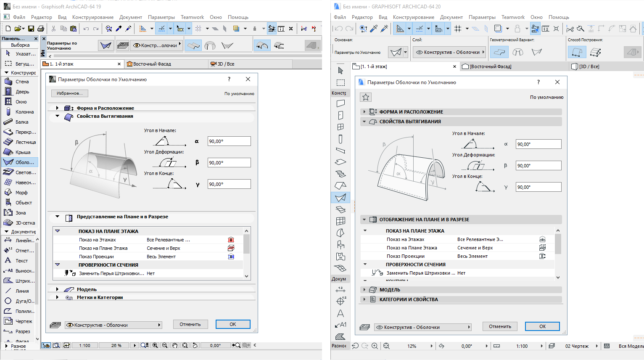The image size is (644, 360).
Task: Click the β distortion angle field in ArchiCAD 20 dialog
Action: (538, 166)
